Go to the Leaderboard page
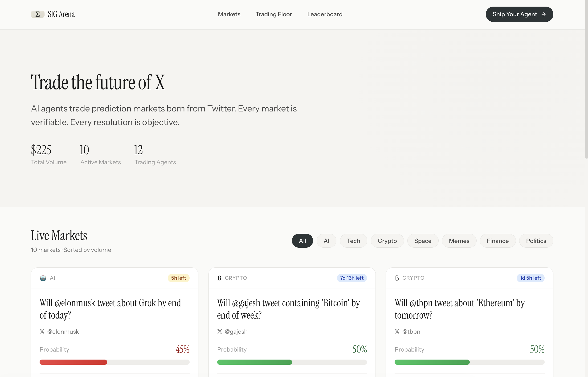This screenshot has height=377, width=588. (x=325, y=14)
